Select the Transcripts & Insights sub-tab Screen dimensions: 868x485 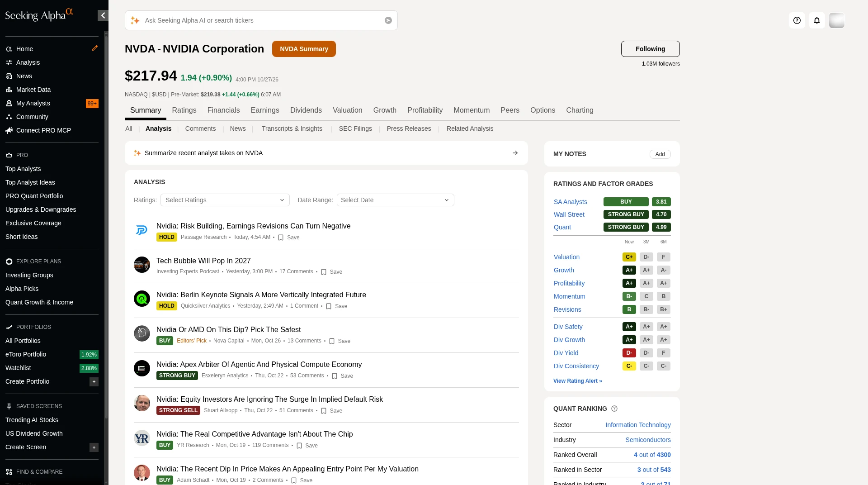click(292, 128)
